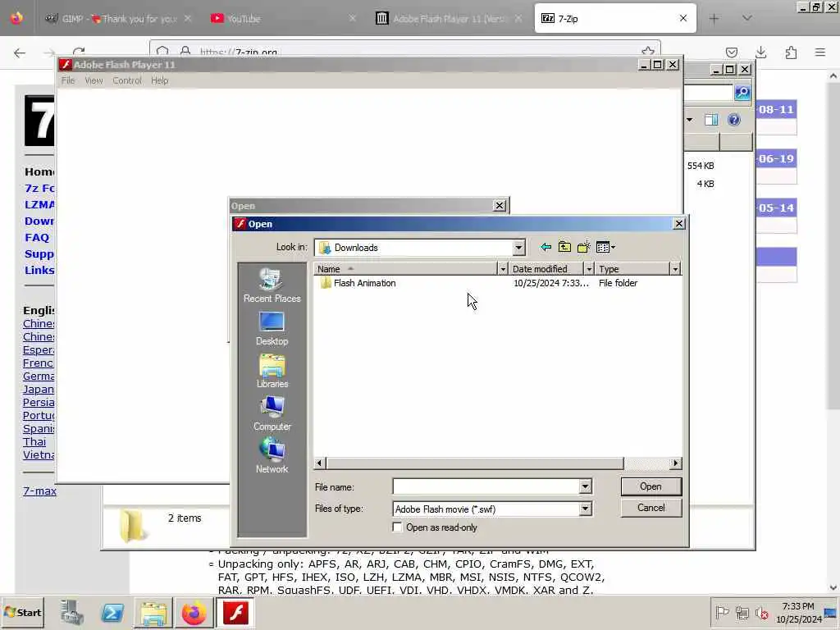Screen dimensions: 840x630
Task: Click the File name input field
Action: (x=486, y=487)
